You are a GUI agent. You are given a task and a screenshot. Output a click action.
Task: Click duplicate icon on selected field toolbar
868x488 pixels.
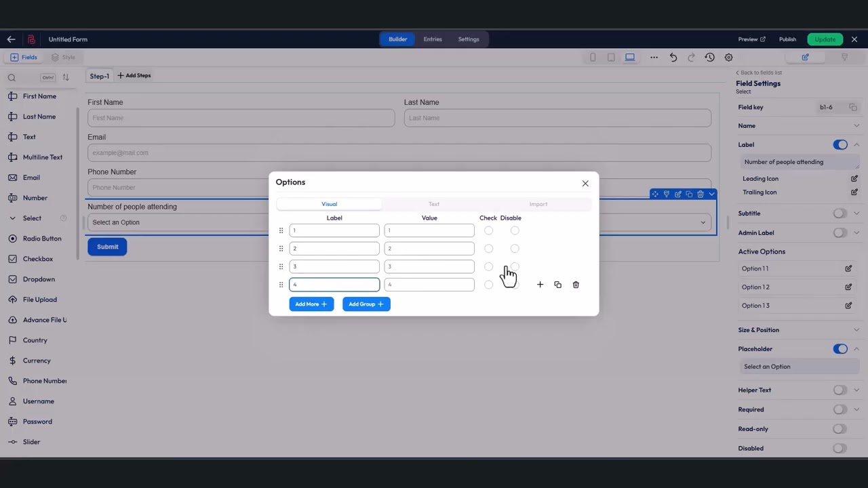pos(689,195)
